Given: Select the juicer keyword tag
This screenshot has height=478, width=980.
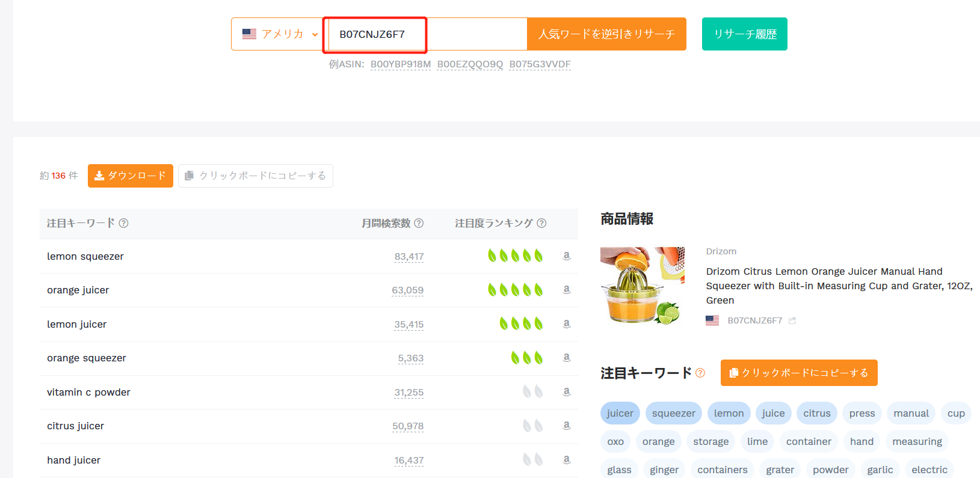Looking at the screenshot, I should 620,413.
